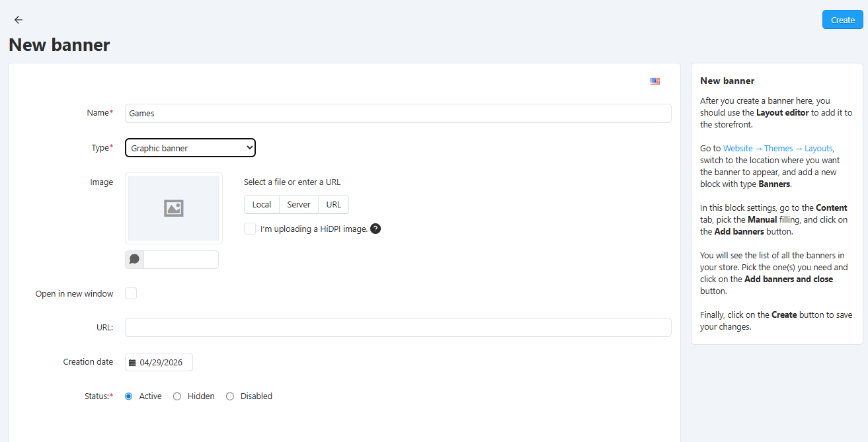Tick the 'I'm uploading a HiDPI image' checkbox
This screenshot has width=868, height=442.
pos(250,229)
